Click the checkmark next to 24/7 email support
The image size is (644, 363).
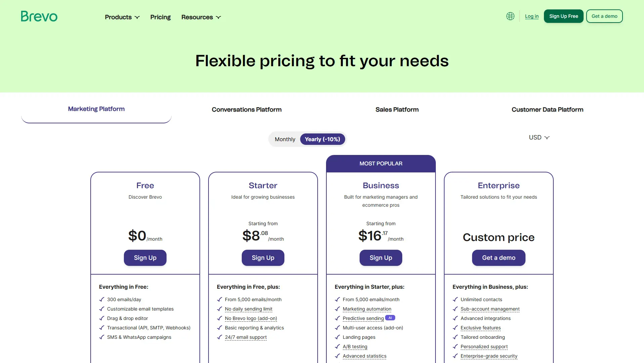(220, 337)
